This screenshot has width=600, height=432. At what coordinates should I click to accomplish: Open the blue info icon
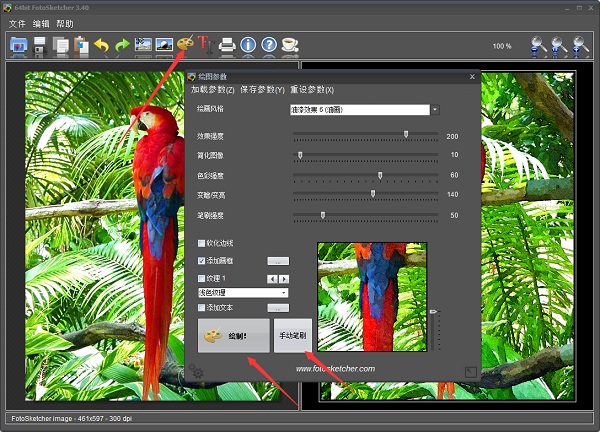(x=248, y=45)
